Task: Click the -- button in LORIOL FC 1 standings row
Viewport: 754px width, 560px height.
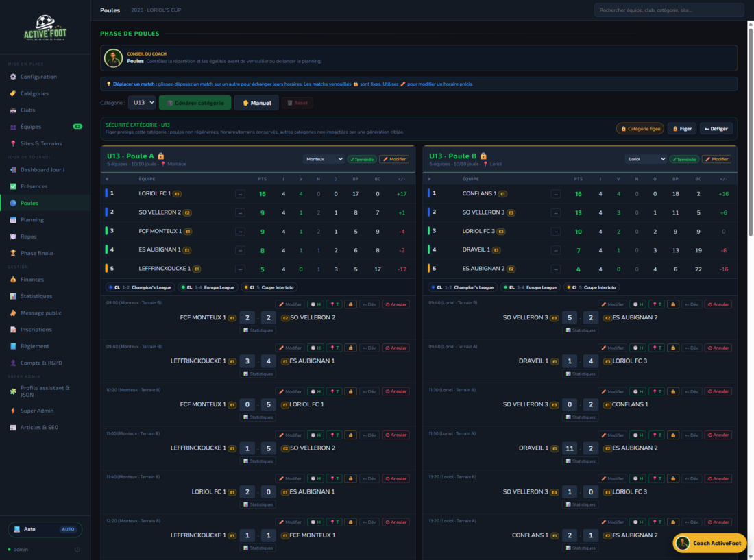Action: click(240, 194)
